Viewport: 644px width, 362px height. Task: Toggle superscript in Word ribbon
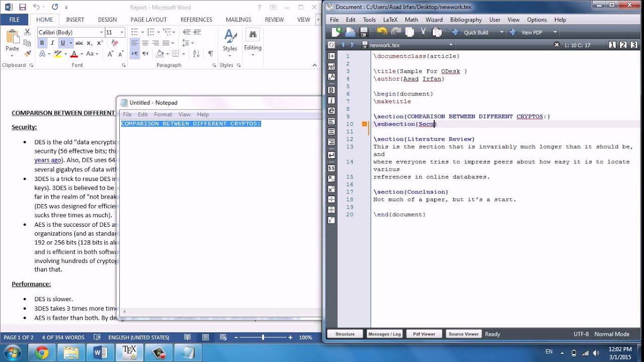[100, 43]
